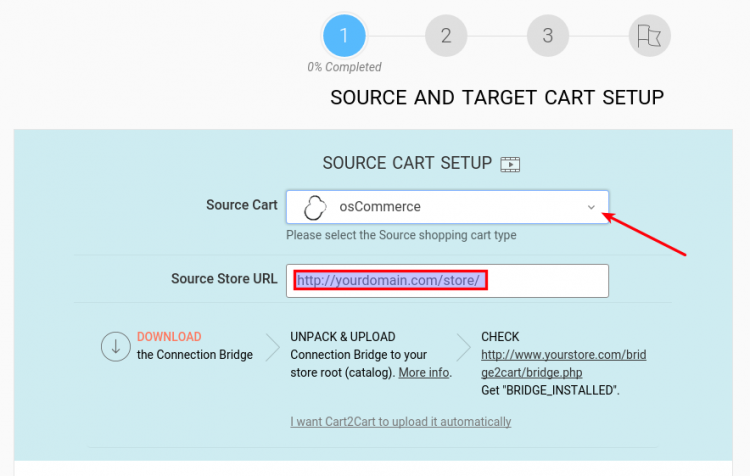Click the 'SOURCE CART SETUP' section title

point(407,163)
